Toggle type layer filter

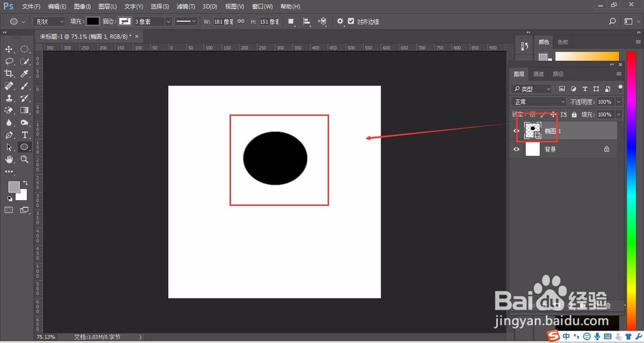(x=585, y=89)
